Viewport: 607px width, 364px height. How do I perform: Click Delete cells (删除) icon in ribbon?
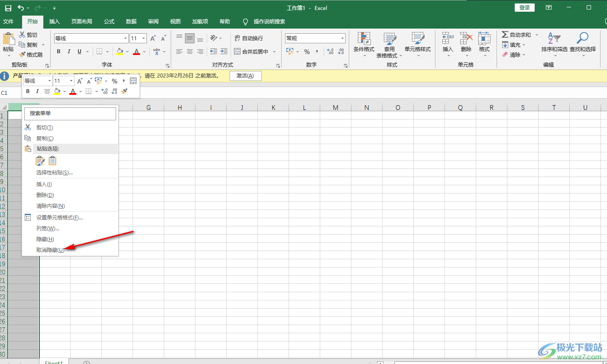[x=466, y=38]
